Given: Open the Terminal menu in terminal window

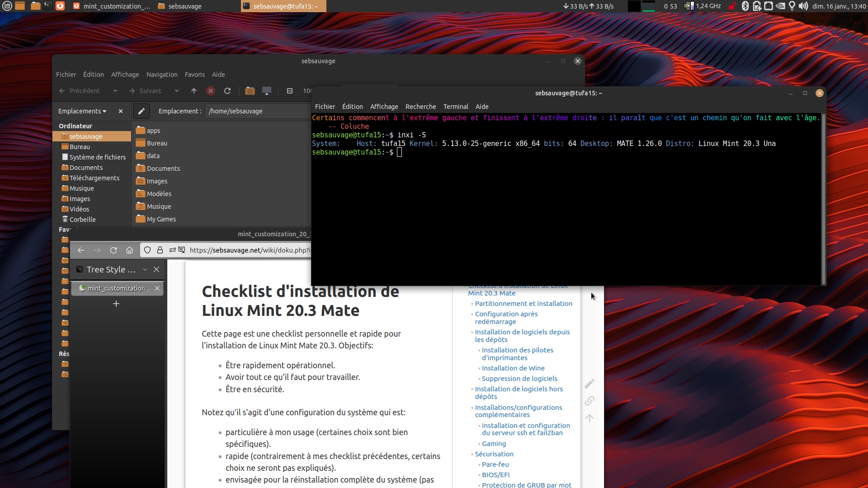Looking at the screenshot, I should point(455,107).
